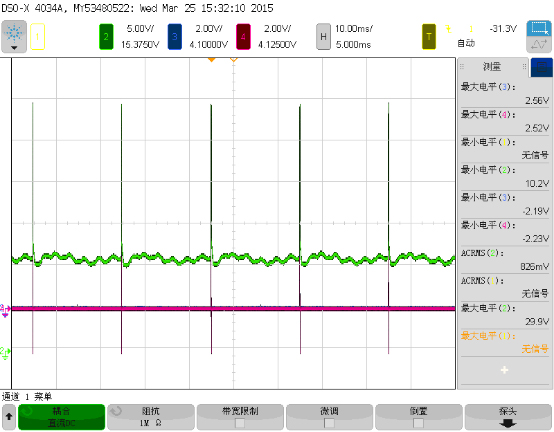The height and width of the screenshot is (432, 554).
Task: Toggle the 带宽限制 bandwidth limit checkbox
Action: [240, 422]
